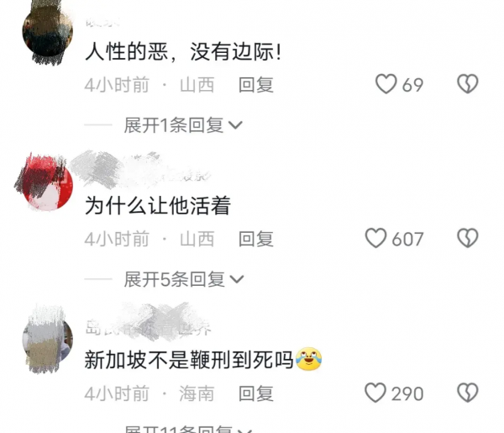Expand 展开1条回复 under first comment
Image resolution: width=504 pixels, height=433 pixels.
click(x=183, y=125)
